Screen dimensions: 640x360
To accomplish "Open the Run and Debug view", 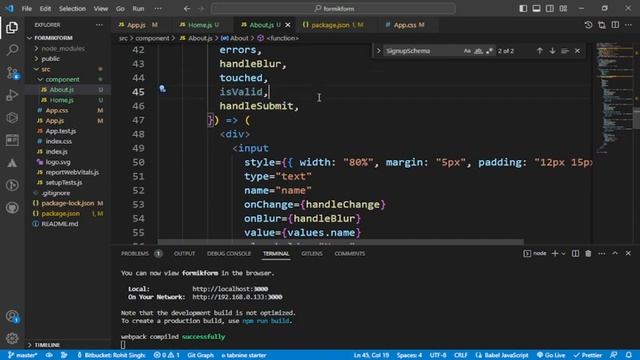I will pyautogui.click(x=12, y=96).
